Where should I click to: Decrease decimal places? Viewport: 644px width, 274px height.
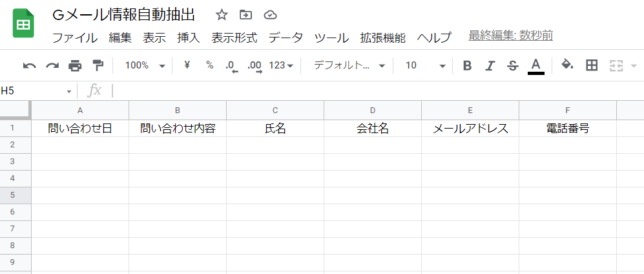click(x=232, y=66)
